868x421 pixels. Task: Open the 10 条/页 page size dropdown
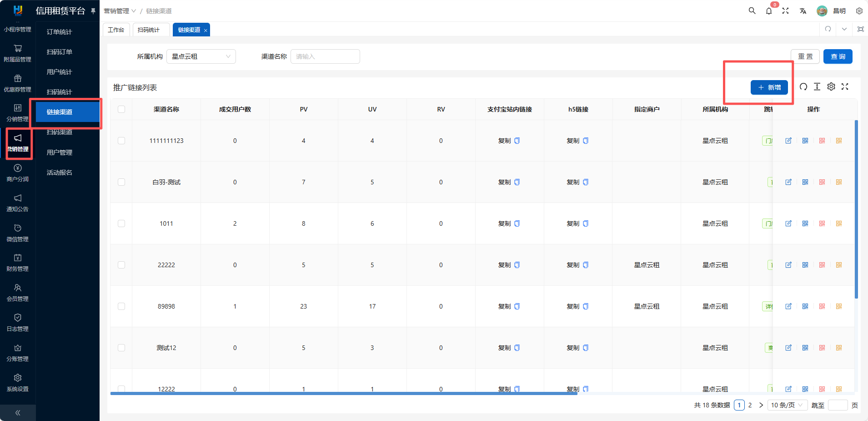(x=787, y=405)
